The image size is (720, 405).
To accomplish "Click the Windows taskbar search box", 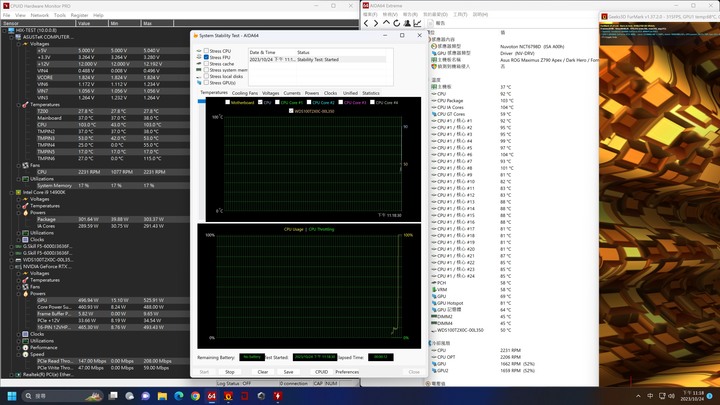I will click(62, 396).
